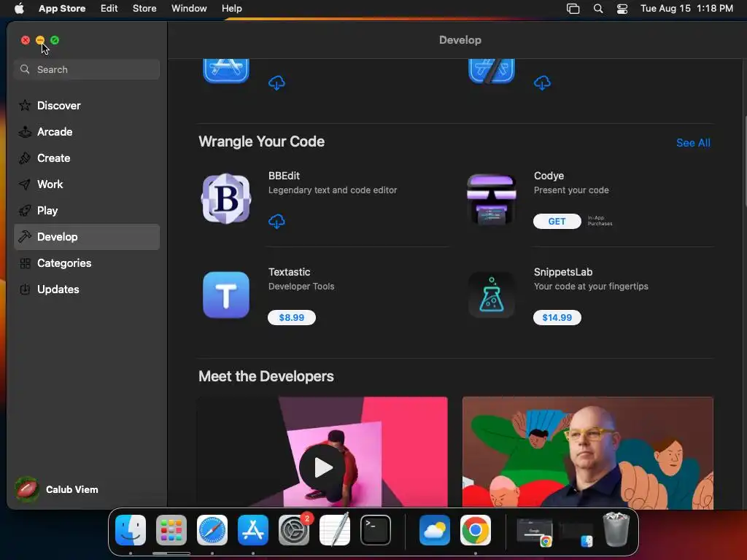Open the Edit menu
747x560 pixels.
pyautogui.click(x=109, y=9)
